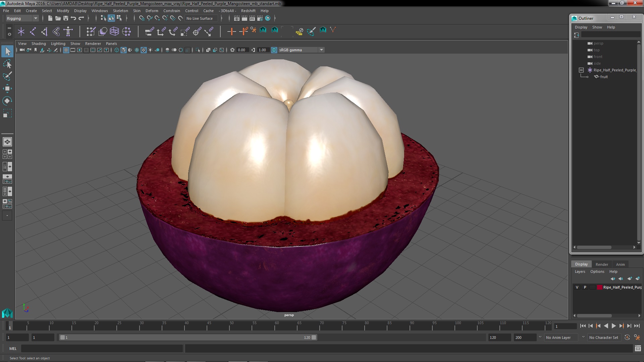
Task: Toggle the viewport grid display button
Action: 66,50
